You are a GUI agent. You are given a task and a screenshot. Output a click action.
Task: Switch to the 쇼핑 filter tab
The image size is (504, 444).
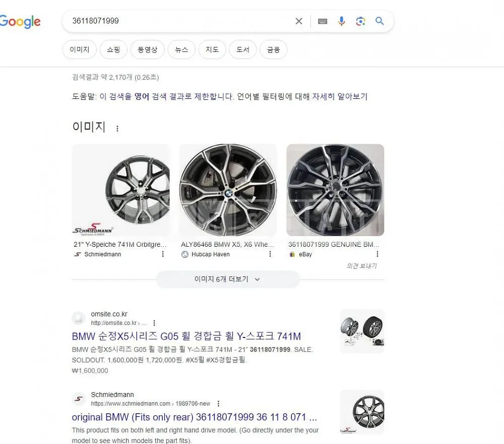[x=113, y=49]
